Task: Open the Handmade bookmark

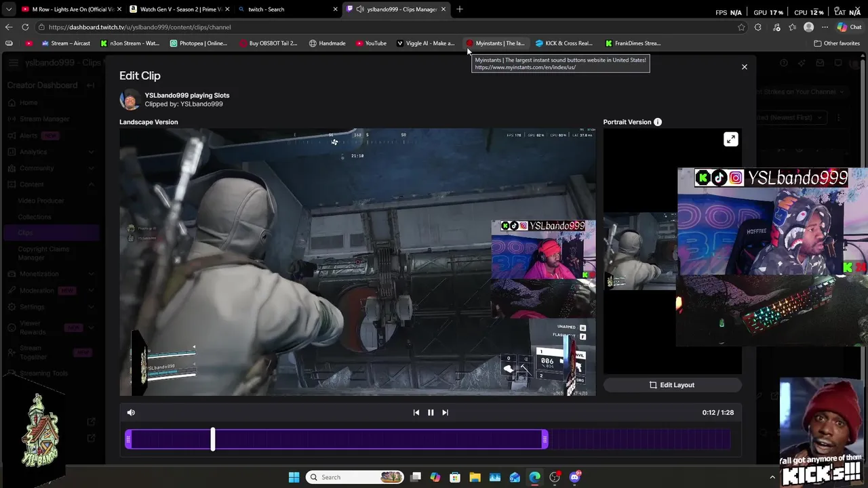Action: click(327, 43)
